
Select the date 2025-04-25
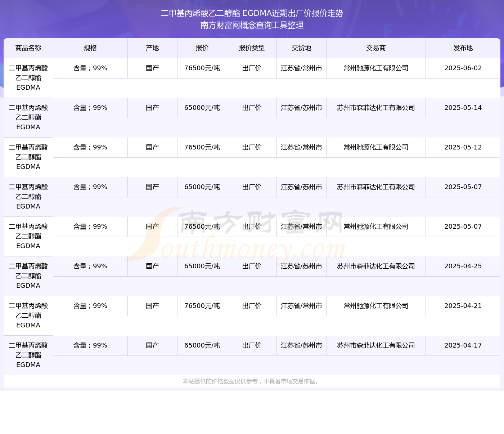point(463,266)
